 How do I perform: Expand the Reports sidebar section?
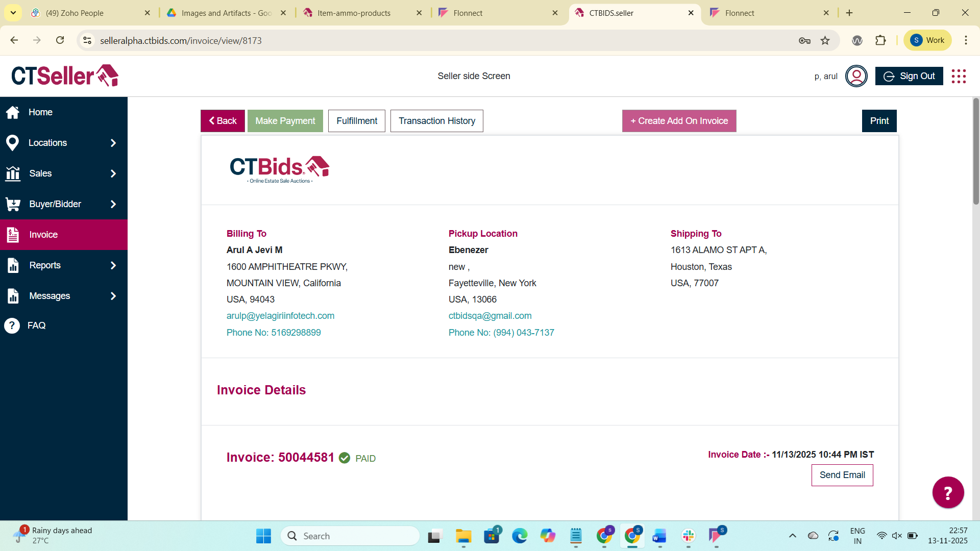(113, 265)
